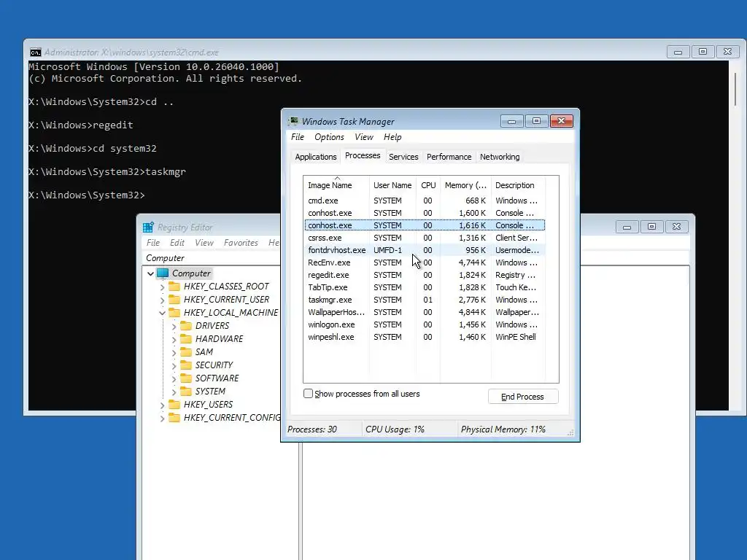Viewport: 747px width, 560px height.
Task: Click HKEY_CLASSES_ROOT folder icon
Action: [174, 286]
